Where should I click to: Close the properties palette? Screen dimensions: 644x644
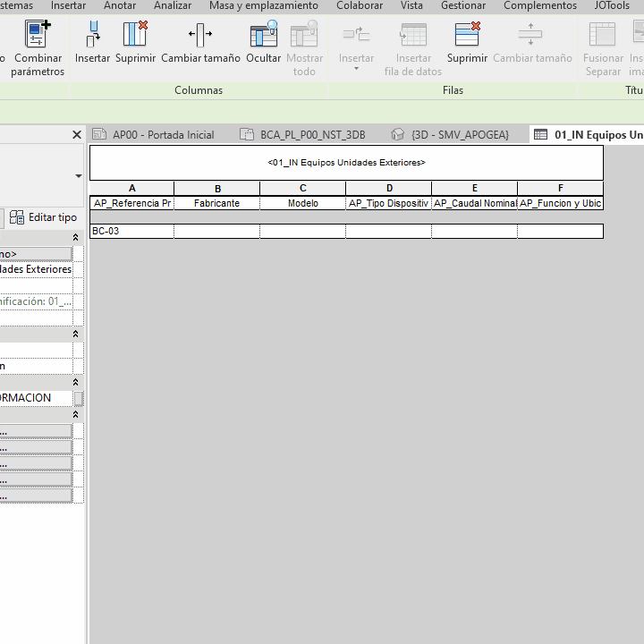[x=77, y=135]
